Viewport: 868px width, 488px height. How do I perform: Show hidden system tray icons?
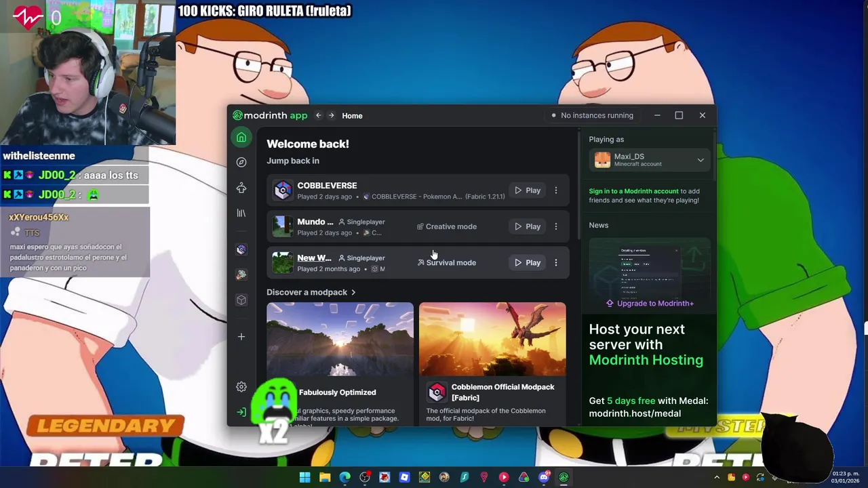(717, 478)
